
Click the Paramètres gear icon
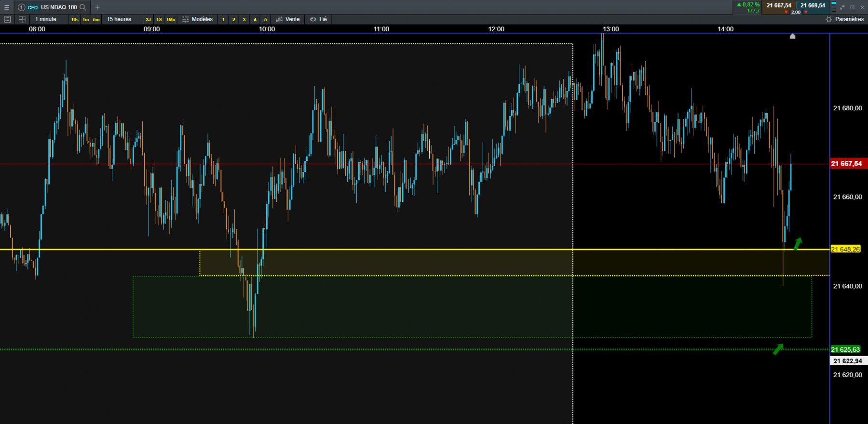(829, 19)
